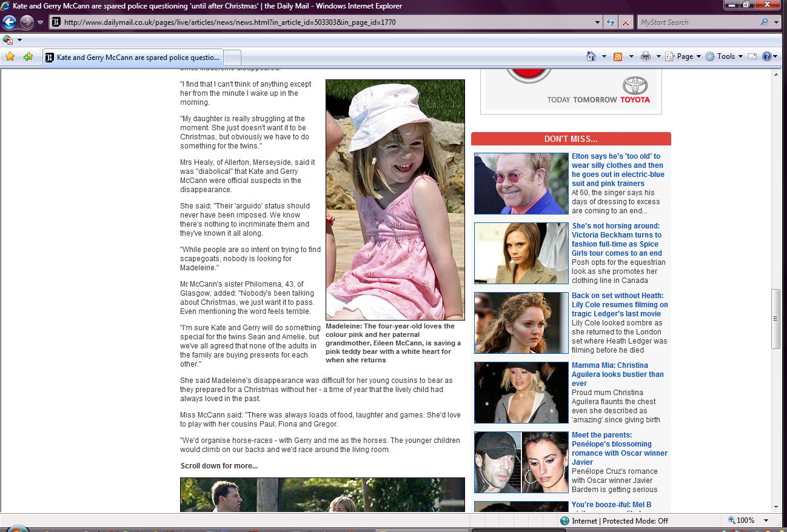The image size is (787, 532).
Task: Open the Favorites Center star icon
Action: pos(10,56)
